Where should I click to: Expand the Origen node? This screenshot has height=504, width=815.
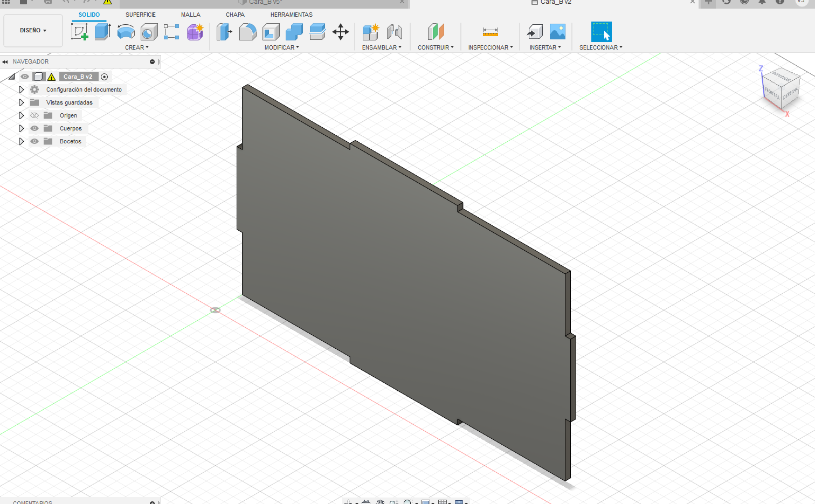click(x=21, y=115)
